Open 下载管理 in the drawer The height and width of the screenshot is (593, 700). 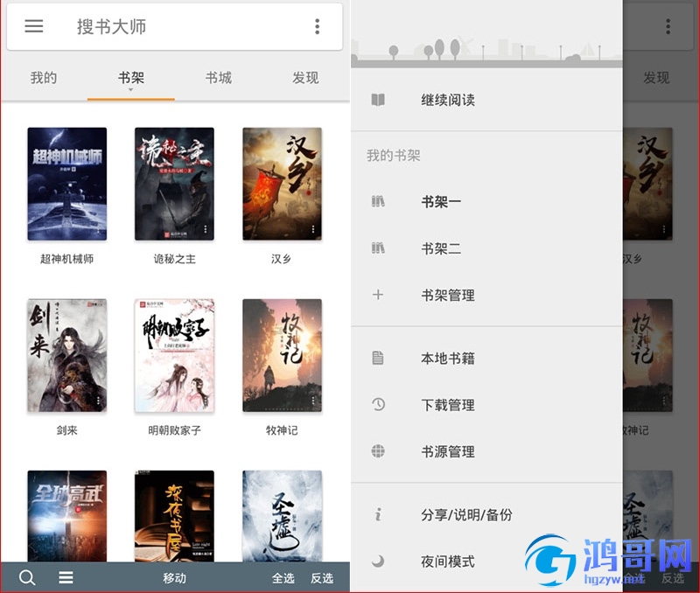click(x=486, y=405)
